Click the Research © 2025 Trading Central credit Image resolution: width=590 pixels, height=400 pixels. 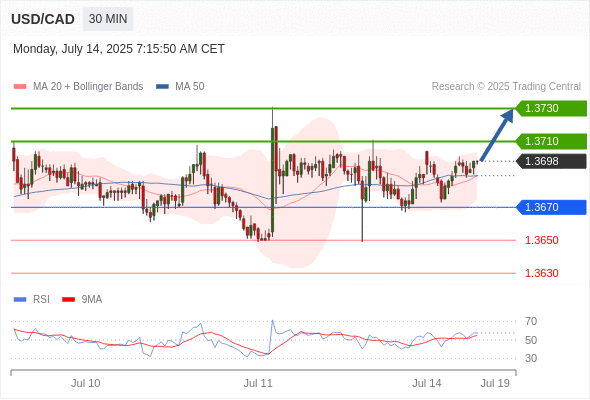(x=506, y=87)
